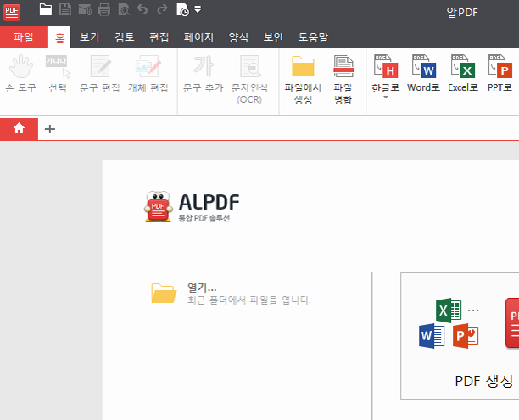Convert PDF with the Word로 icon

pyautogui.click(x=423, y=74)
